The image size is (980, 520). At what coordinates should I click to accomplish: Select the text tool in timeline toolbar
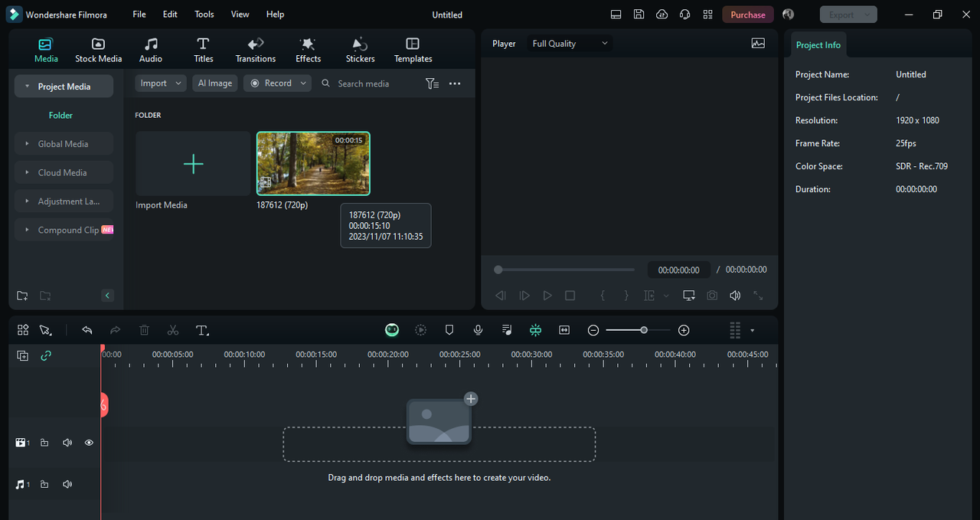pos(202,330)
